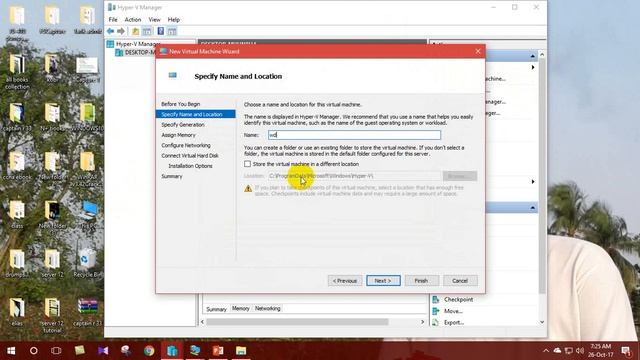
Task: Open the Help menu
Action: pos(173,20)
